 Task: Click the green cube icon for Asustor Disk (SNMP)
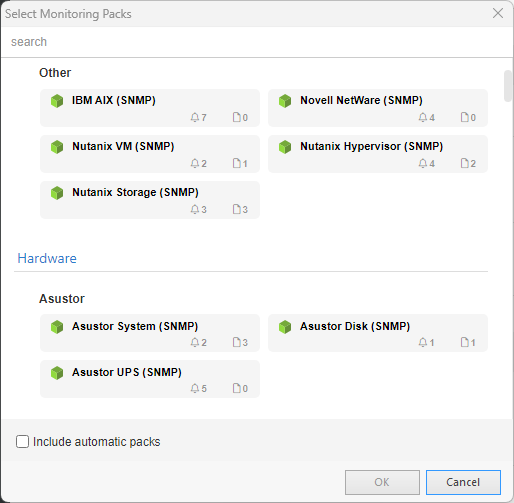click(x=285, y=327)
